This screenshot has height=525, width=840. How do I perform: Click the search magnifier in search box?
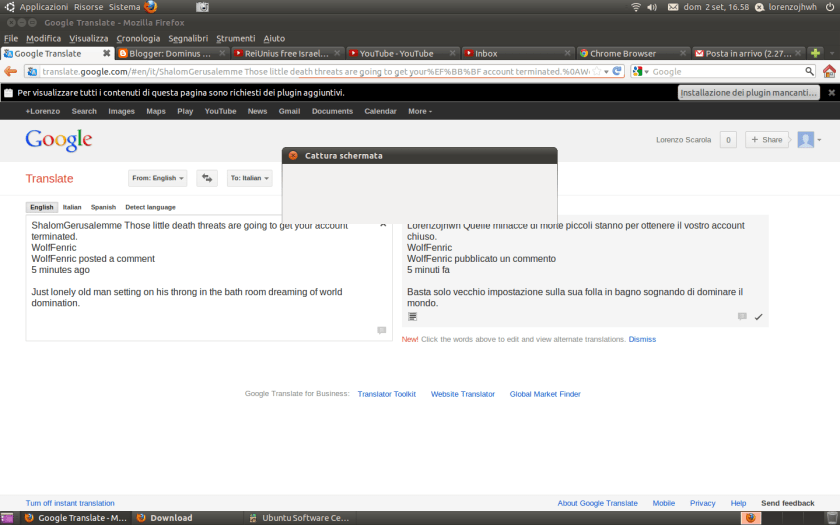pos(810,71)
